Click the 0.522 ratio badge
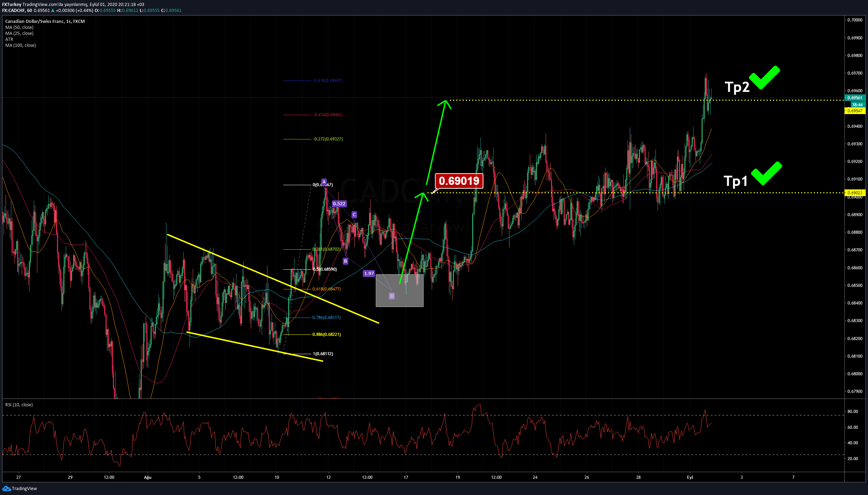Image resolution: width=868 pixels, height=495 pixels. click(339, 203)
